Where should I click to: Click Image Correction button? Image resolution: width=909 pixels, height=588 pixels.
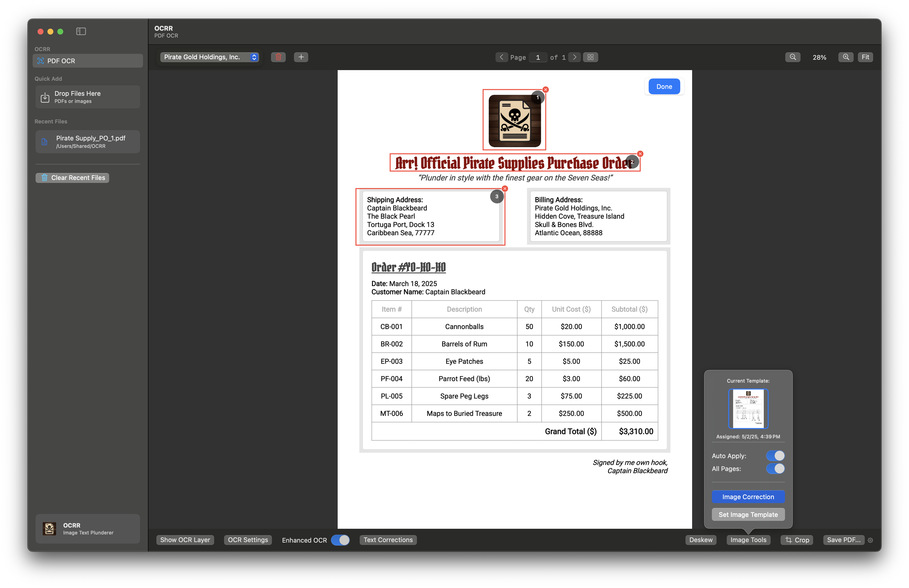(748, 497)
